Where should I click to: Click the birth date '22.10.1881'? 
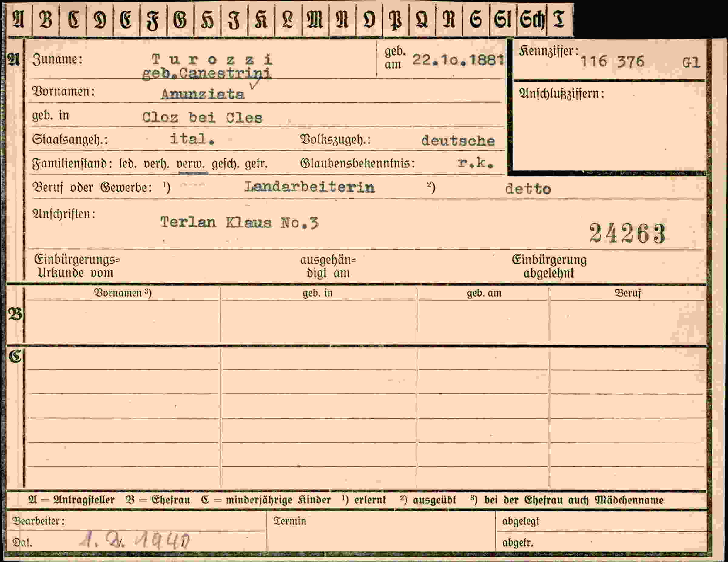[458, 60]
